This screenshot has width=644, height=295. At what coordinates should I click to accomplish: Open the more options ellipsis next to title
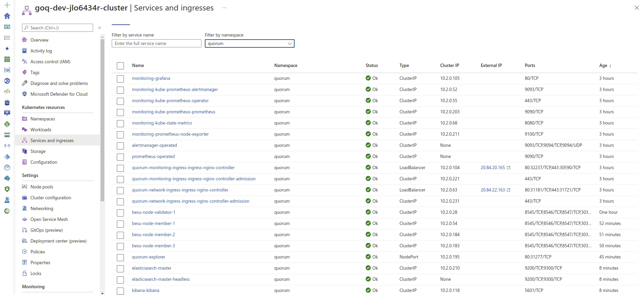[224, 8]
